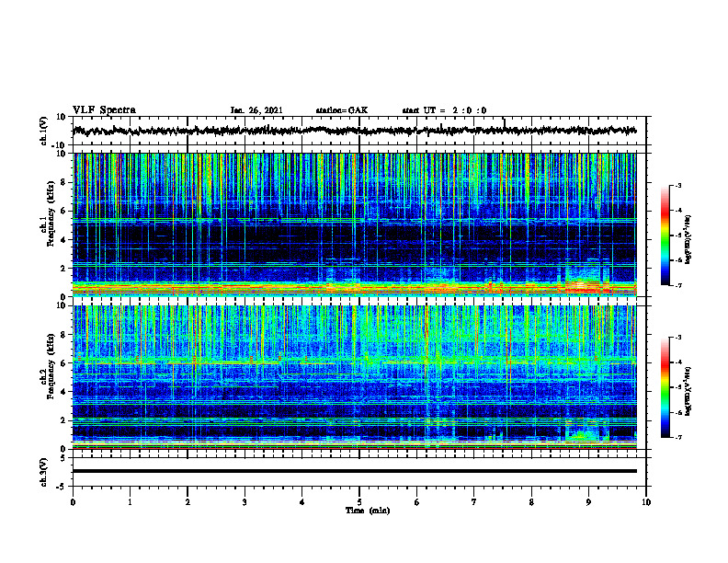Click the ch.2 spectrogram colorbar

pyautogui.click(x=665, y=386)
